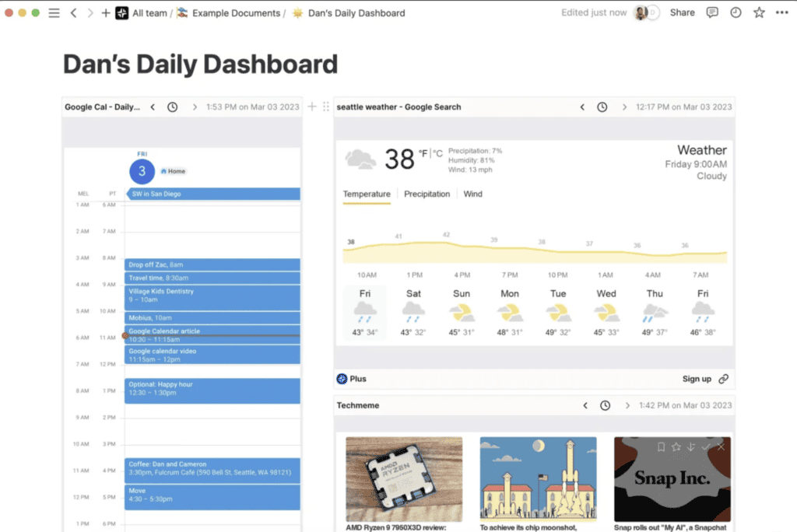
Task: Click the copy link icon beside Sign up
Action: pos(724,379)
